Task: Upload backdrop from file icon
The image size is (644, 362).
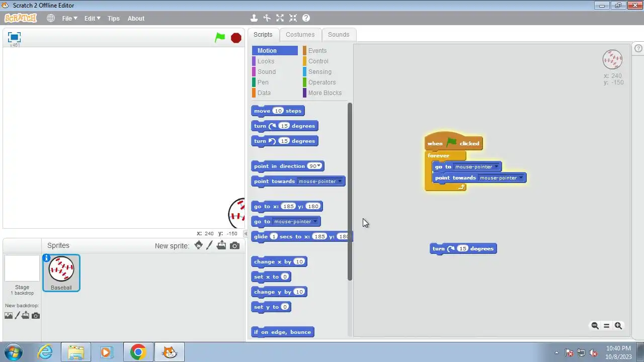Action: [26, 315]
